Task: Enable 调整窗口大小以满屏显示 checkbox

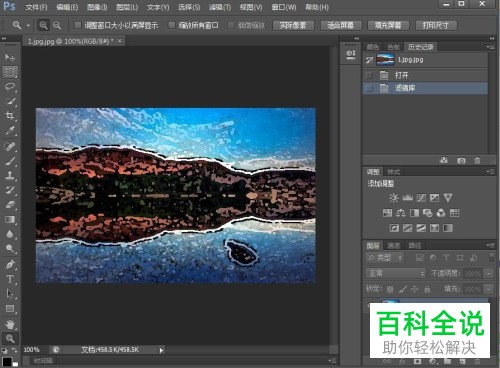Action: [78, 25]
